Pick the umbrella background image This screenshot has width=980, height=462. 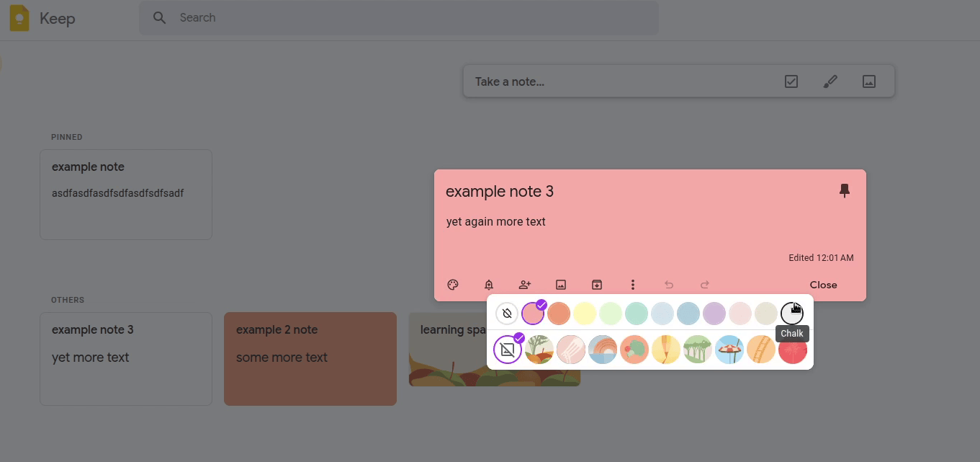pyautogui.click(x=729, y=350)
